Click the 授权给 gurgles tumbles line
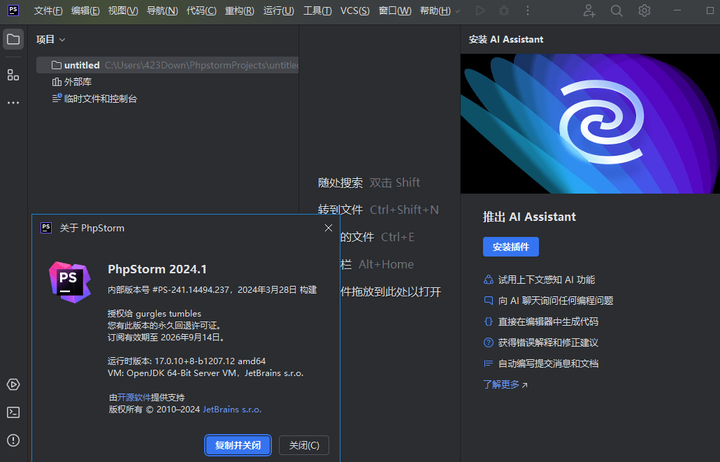 [x=154, y=314]
